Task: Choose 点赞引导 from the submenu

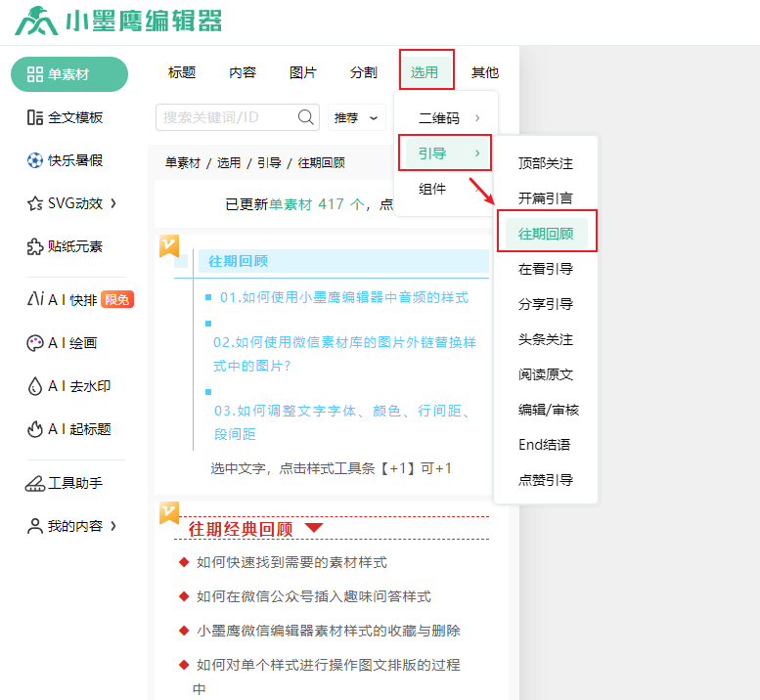Action: click(546, 480)
